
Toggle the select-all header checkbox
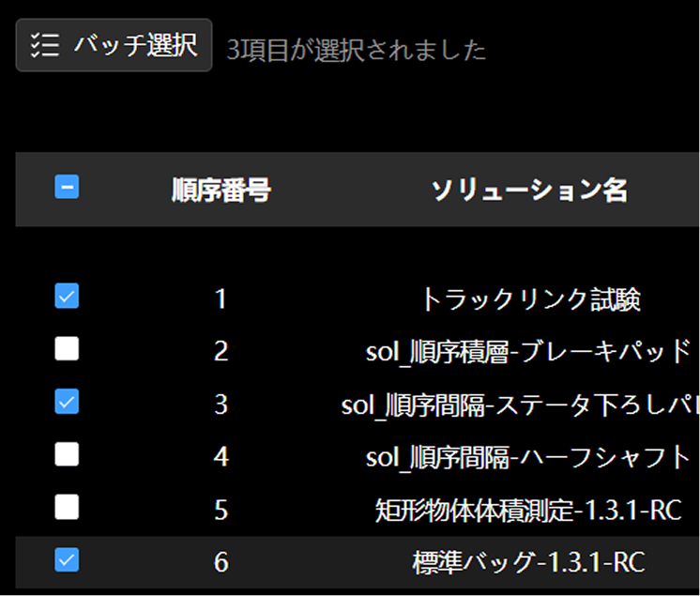coord(67,188)
